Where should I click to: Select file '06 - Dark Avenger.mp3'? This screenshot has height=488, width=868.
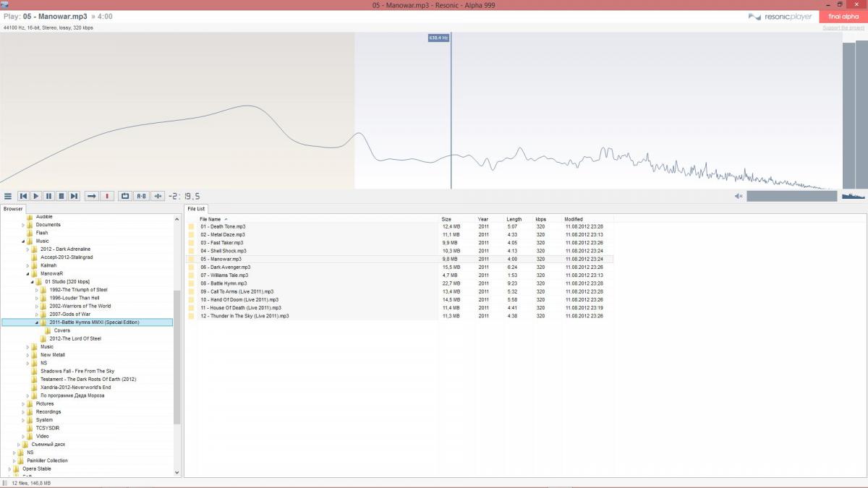point(226,267)
